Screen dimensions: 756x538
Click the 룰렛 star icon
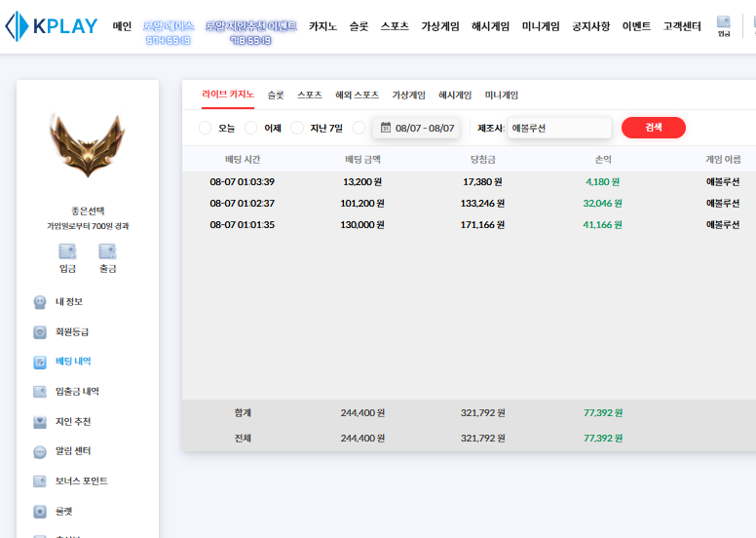(40, 512)
